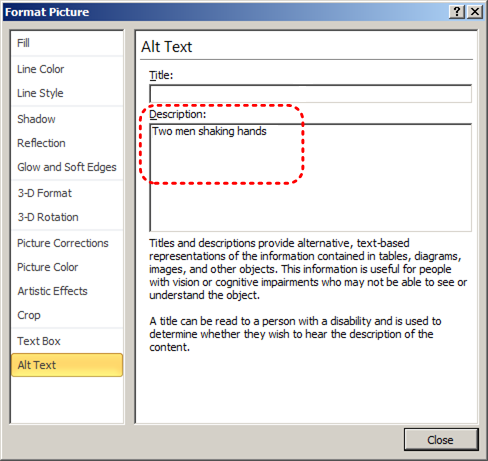Select Artistic Effects in the list
Image resolution: width=488 pixels, height=461 pixels.
(67, 291)
